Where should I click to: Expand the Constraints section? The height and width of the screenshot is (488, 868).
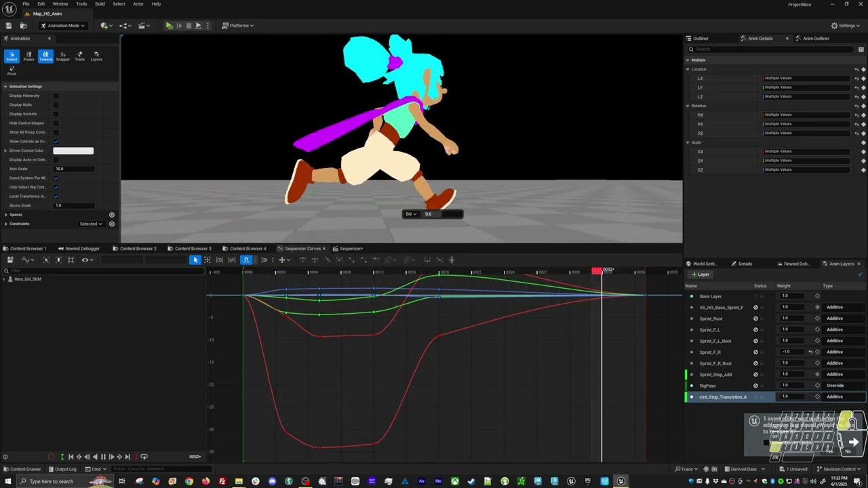[x=5, y=224]
